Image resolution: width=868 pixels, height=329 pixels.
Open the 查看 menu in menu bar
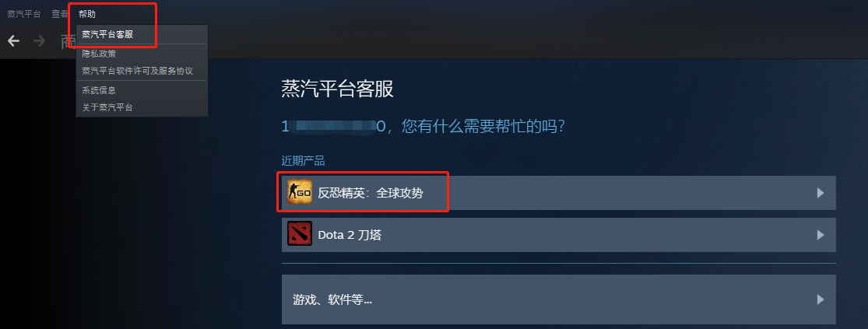point(60,14)
